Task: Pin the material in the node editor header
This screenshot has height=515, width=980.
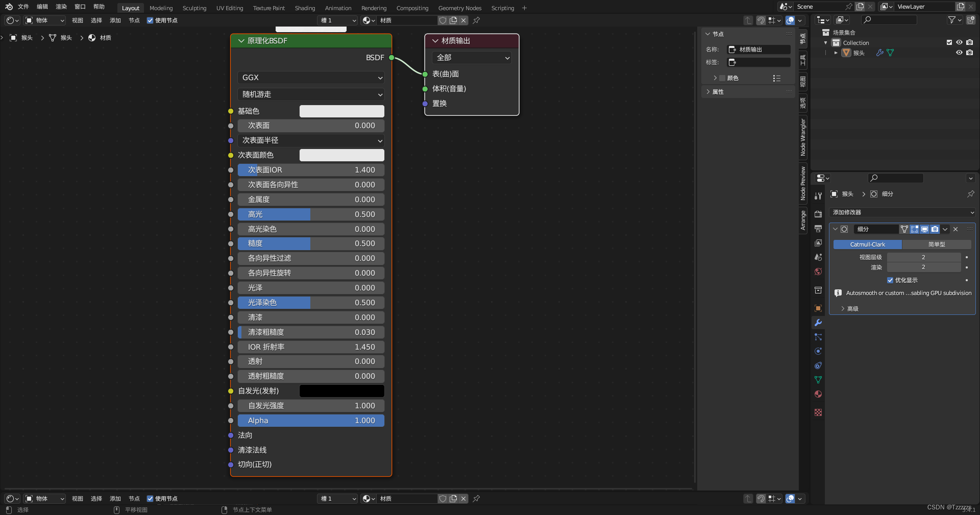Action: [x=477, y=20]
